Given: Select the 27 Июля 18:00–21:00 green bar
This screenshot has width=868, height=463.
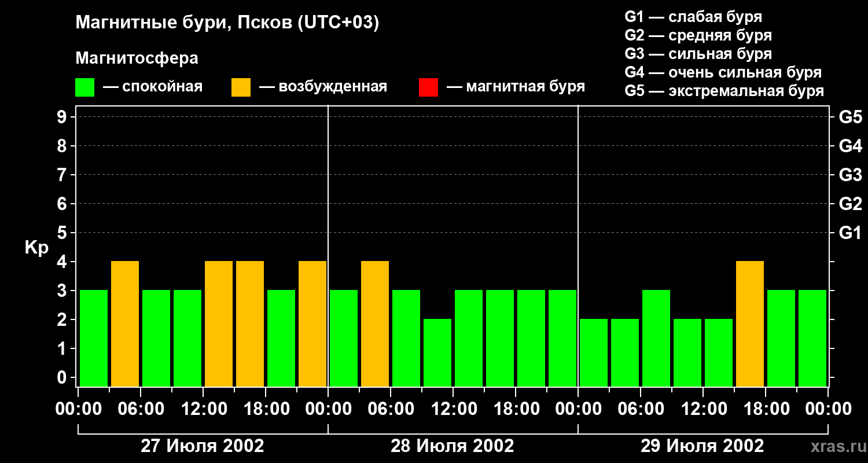Looking at the screenshot, I should [x=281, y=338].
